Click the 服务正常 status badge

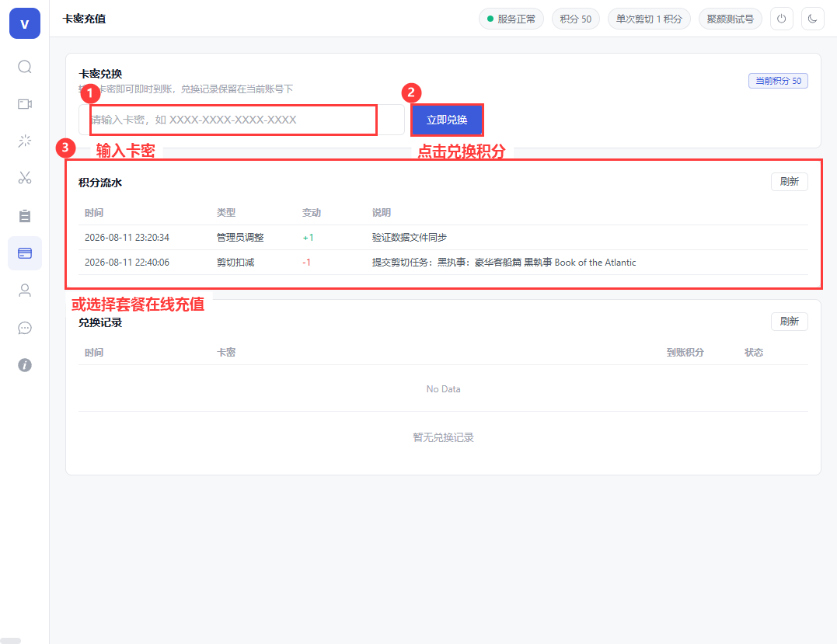click(x=511, y=19)
